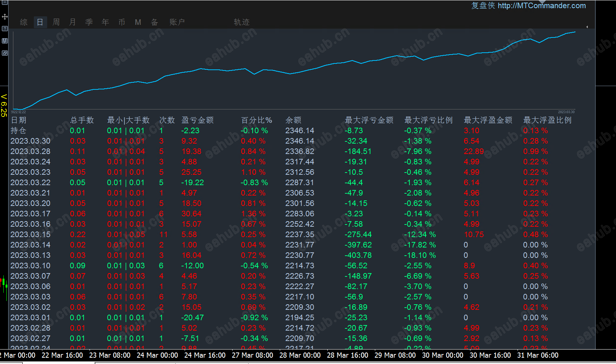Select the 日 daily tab
Viewport: 616px width, 364px height.
coord(40,22)
